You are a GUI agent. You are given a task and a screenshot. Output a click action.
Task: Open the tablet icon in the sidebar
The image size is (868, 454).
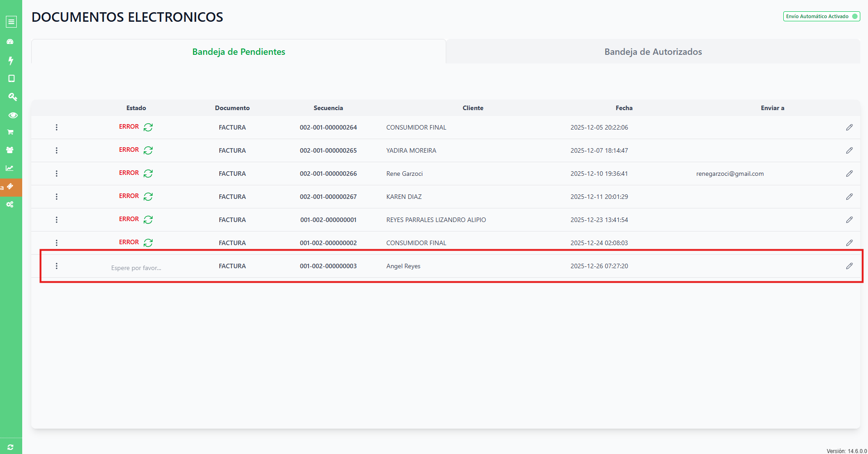11,78
